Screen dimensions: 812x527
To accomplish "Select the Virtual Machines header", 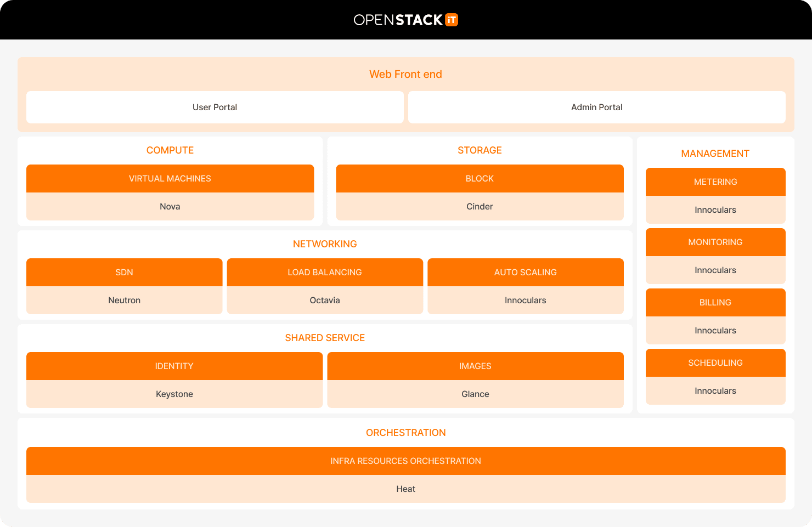I will [170, 179].
